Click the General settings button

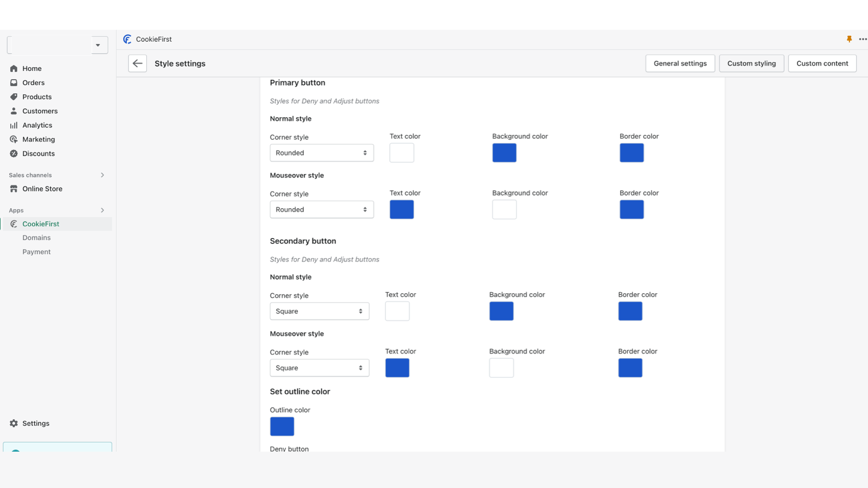pos(680,63)
